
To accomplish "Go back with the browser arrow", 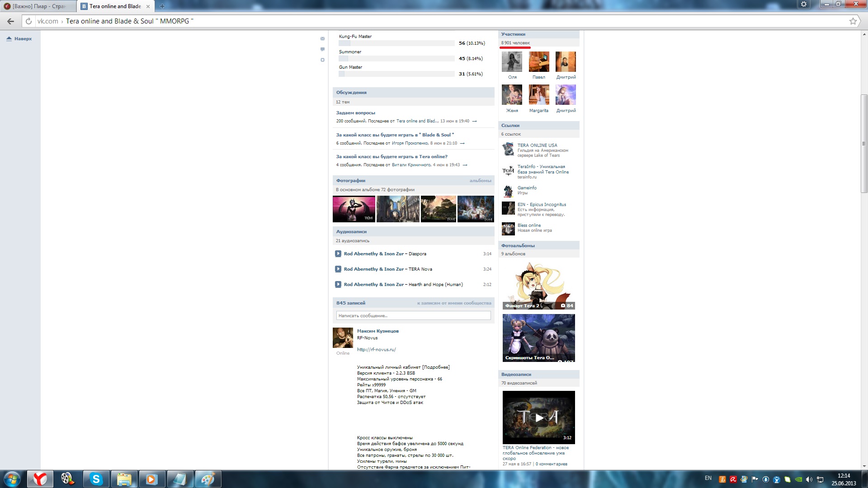I will coord(11,21).
